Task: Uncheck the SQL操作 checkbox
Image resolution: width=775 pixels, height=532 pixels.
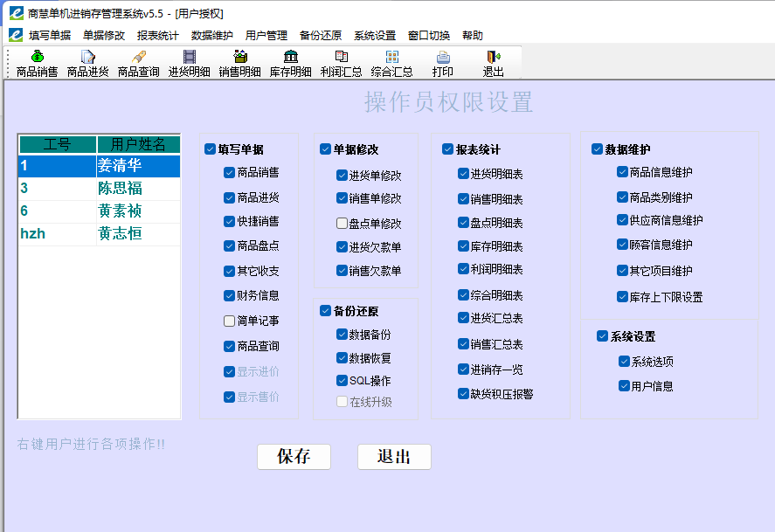Action: point(342,380)
